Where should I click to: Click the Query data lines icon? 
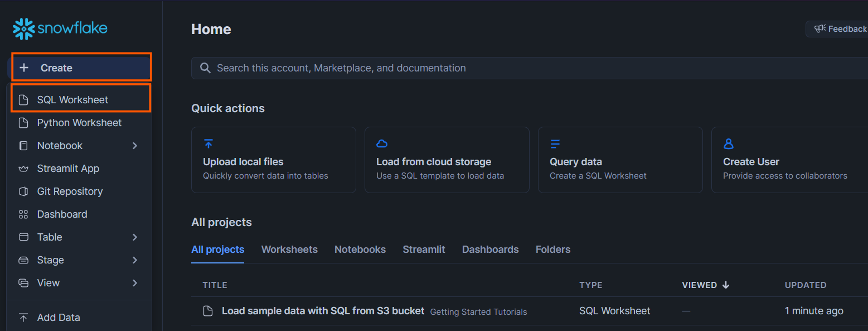(555, 144)
